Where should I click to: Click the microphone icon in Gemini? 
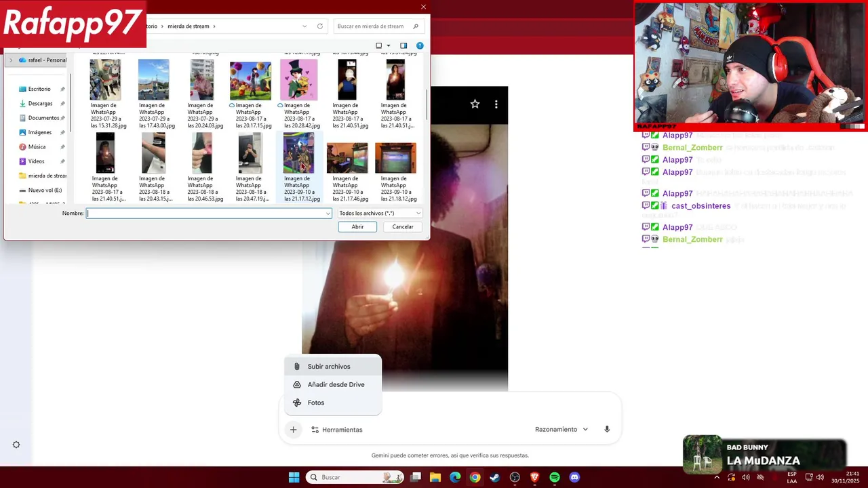607,430
